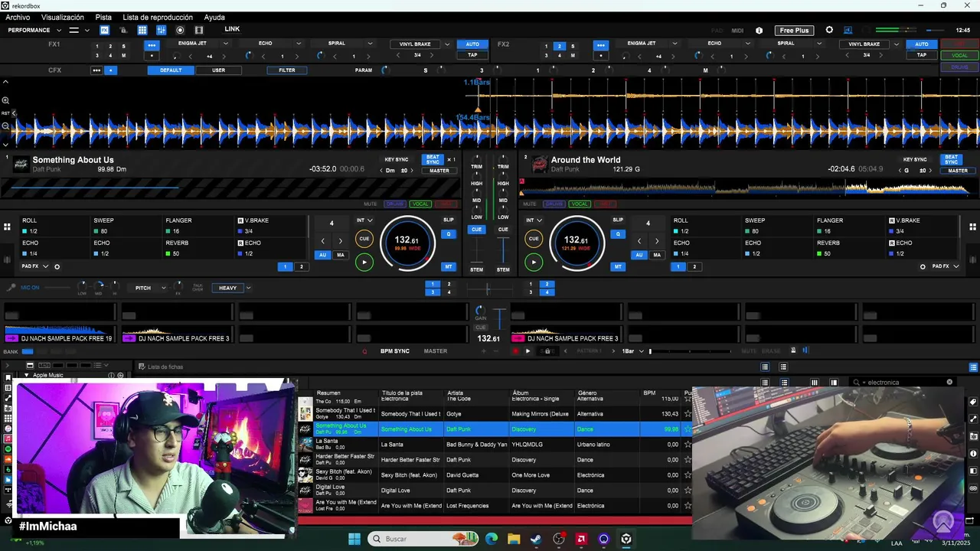Move the crossfader
The width and height of the screenshot is (980, 551).
[x=488, y=289]
